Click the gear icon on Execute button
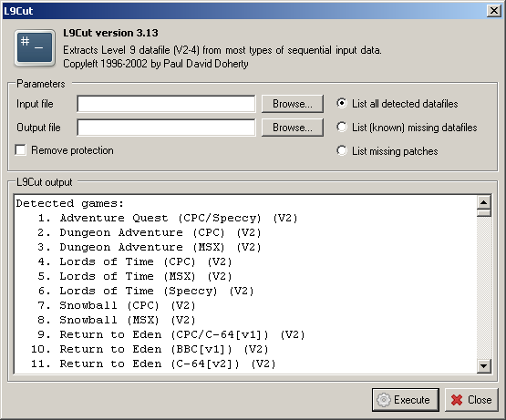Screen dimensions: 506x420 (x=383, y=400)
